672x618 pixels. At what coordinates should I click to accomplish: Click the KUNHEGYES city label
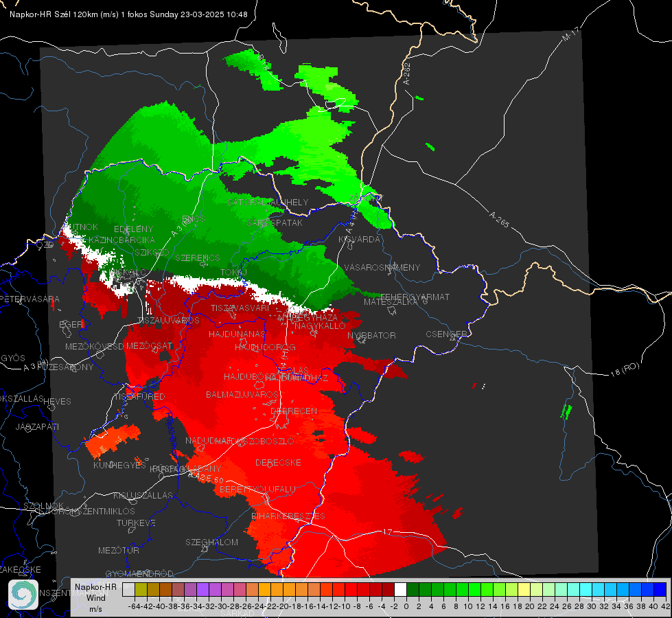click(x=119, y=466)
